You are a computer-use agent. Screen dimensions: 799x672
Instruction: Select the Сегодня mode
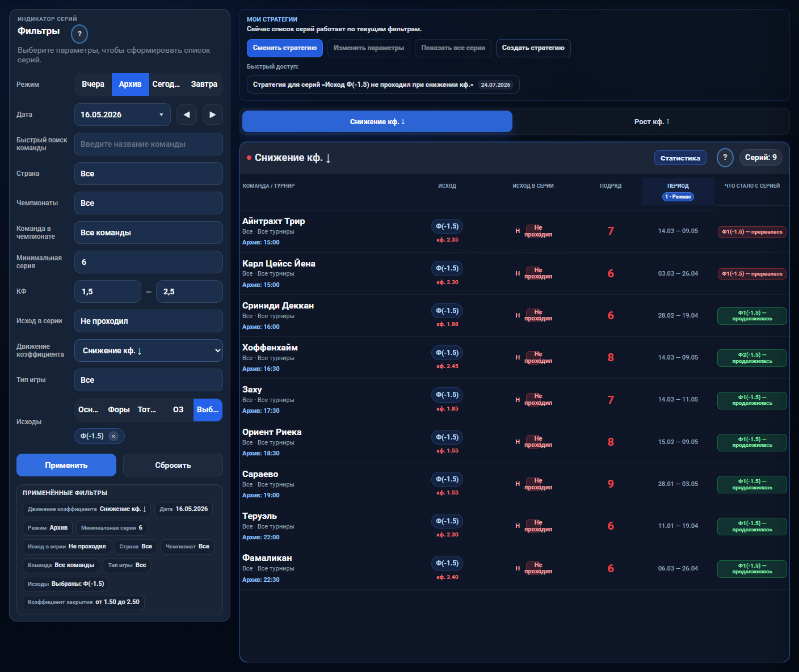(166, 84)
